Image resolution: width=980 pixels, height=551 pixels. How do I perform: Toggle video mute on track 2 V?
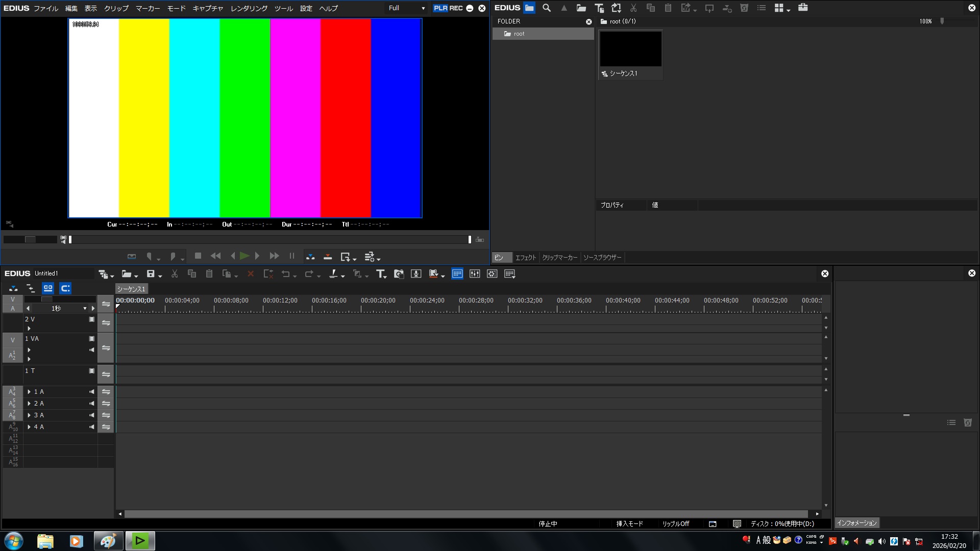pos(92,319)
